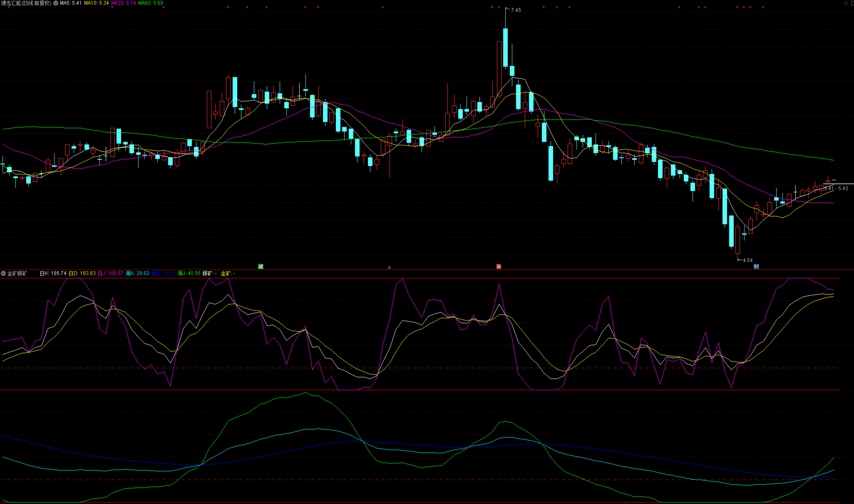Click the tall candlestick at the 7.45 peak

(x=505, y=48)
